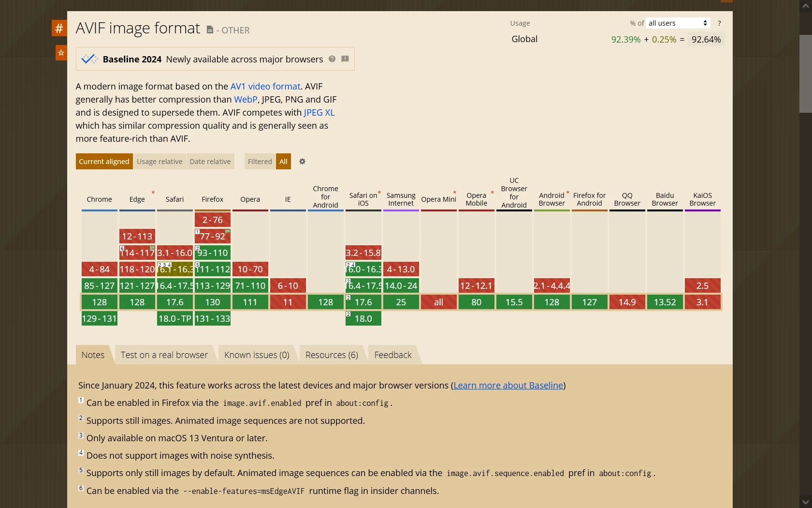The image size is (812, 508).
Task: Select KaiOS Browser 2.5 cell
Action: (x=703, y=285)
